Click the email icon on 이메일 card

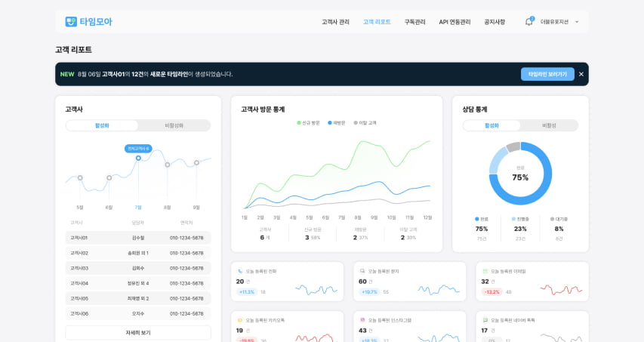click(485, 271)
